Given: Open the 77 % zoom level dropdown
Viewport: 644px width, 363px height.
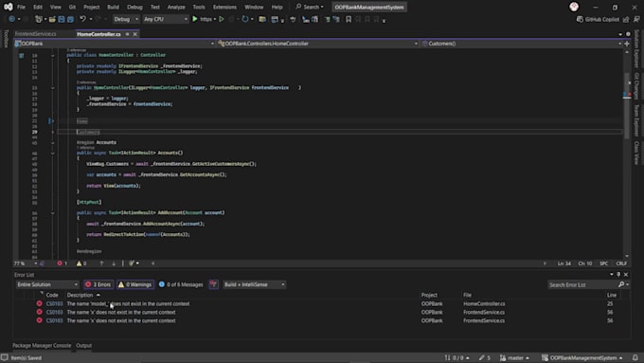Looking at the screenshot, I should (x=26, y=263).
